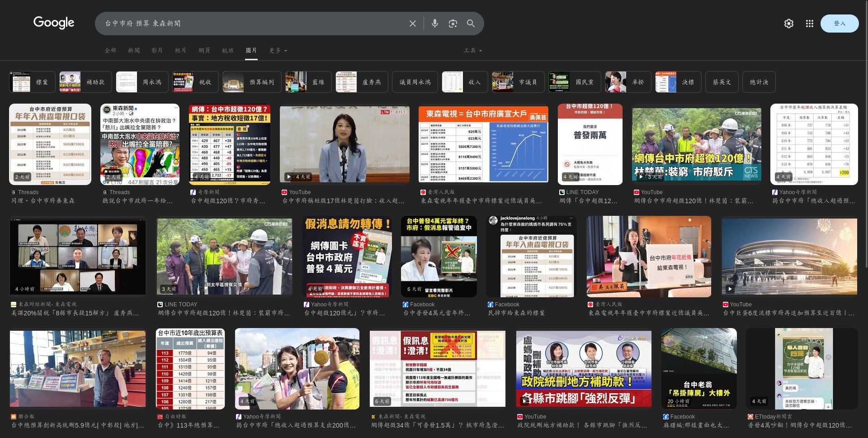Image resolution: width=868 pixels, height=438 pixels.
Task: Start voice search with microphone icon
Action: point(434,24)
